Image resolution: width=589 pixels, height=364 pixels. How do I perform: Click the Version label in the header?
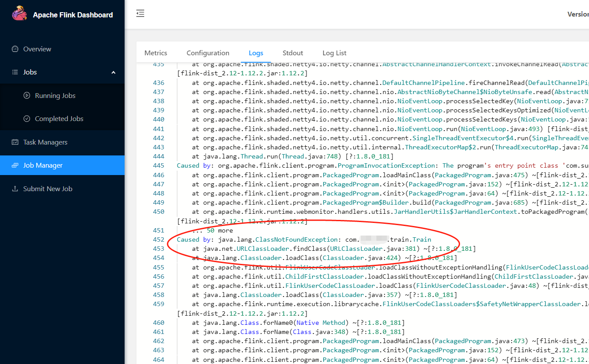[578, 14]
